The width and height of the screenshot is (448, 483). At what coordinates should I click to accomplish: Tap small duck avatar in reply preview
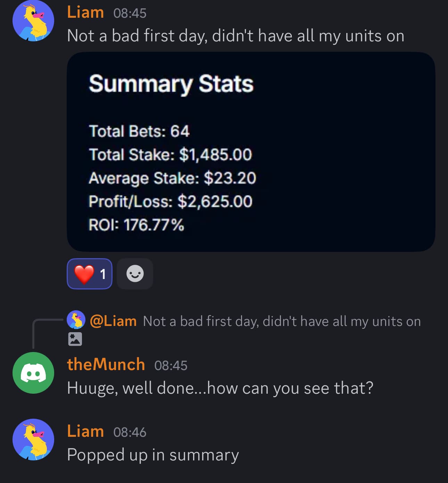click(76, 320)
